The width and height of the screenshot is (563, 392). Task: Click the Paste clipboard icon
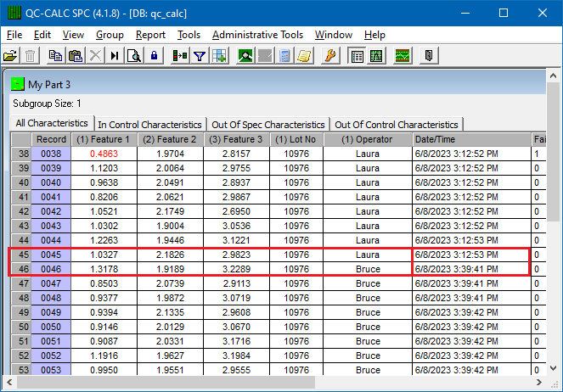point(76,56)
